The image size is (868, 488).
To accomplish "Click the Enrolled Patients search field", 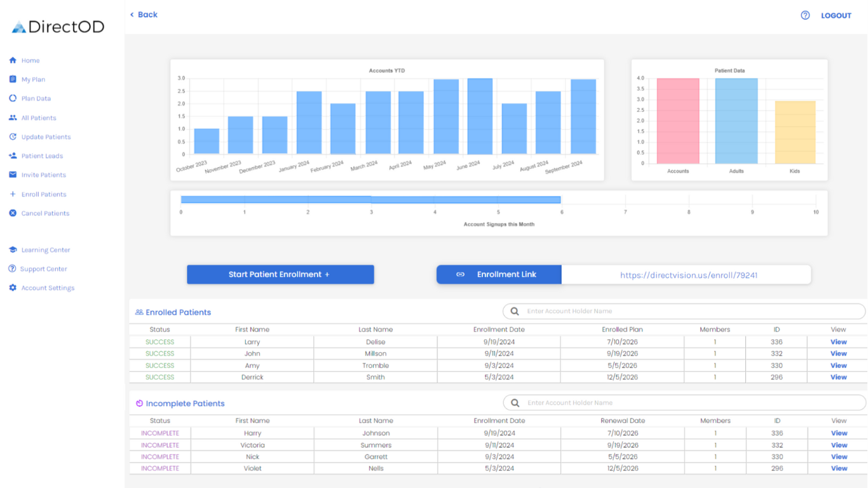I will tap(693, 311).
